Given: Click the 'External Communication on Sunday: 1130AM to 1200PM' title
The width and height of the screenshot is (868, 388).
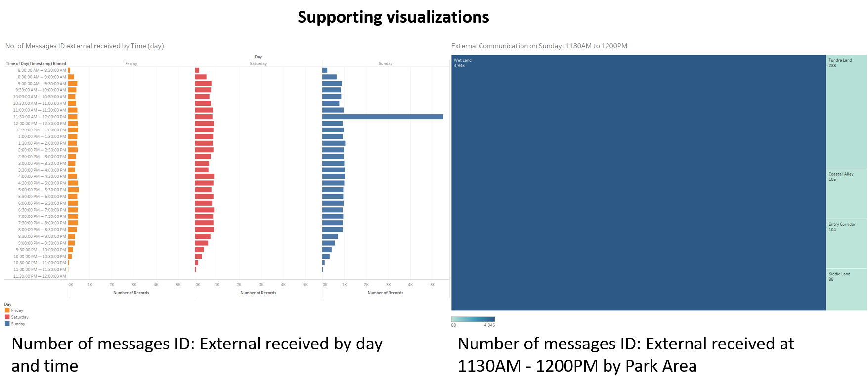Looking at the screenshot, I should point(539,46).
